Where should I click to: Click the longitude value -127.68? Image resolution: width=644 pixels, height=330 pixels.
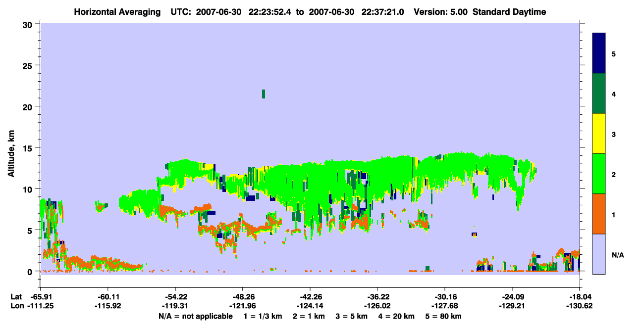click(445, 306)
